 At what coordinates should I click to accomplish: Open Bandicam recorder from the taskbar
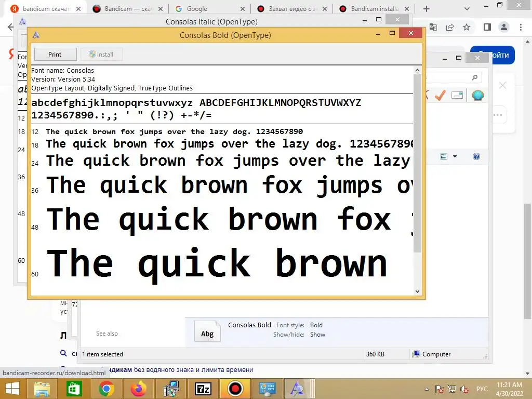(x=235, y=389)
